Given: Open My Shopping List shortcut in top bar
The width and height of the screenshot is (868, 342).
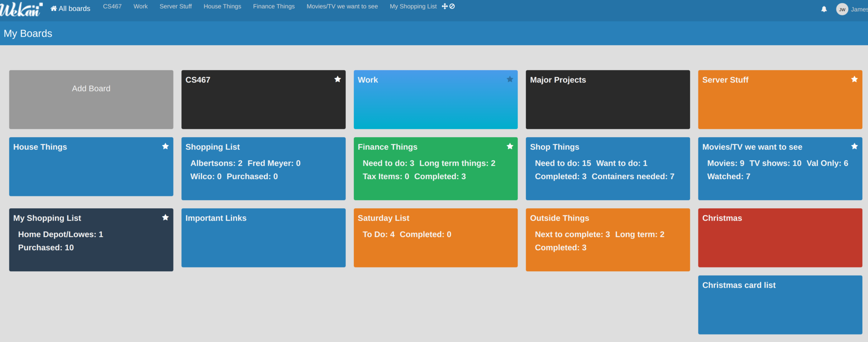Looking at the screenshot, I should [413, 6].
